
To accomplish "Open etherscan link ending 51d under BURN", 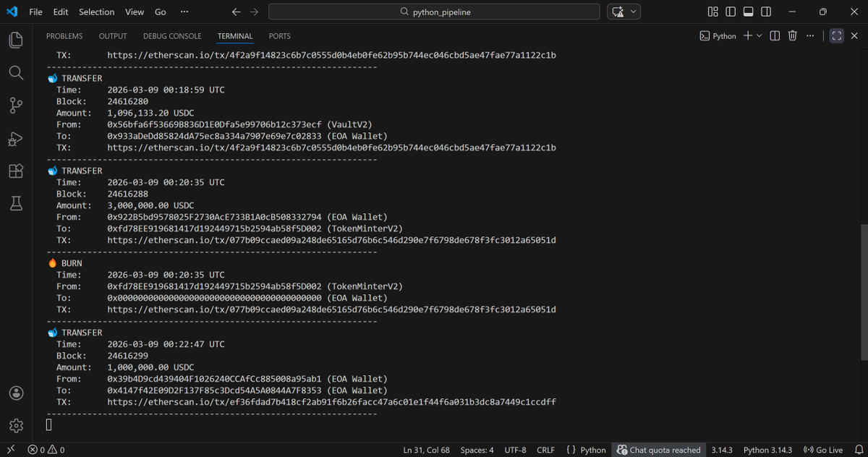I will pos(331,309).
